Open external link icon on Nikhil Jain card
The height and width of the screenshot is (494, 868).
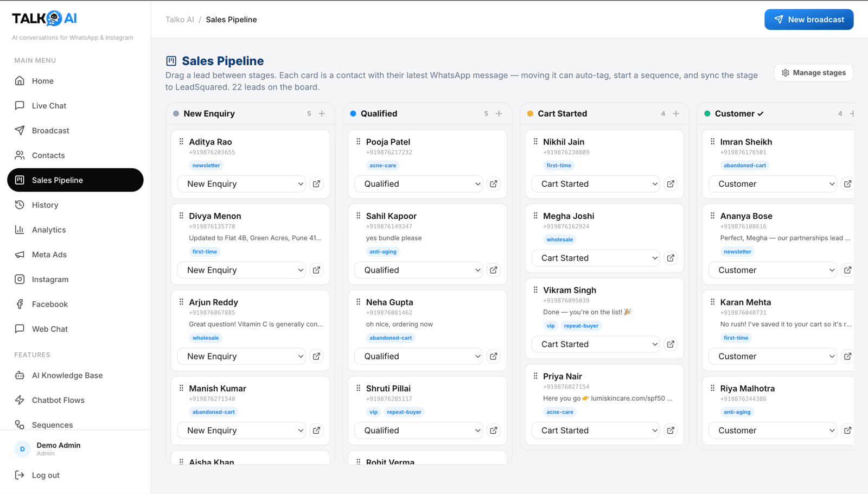671,184
